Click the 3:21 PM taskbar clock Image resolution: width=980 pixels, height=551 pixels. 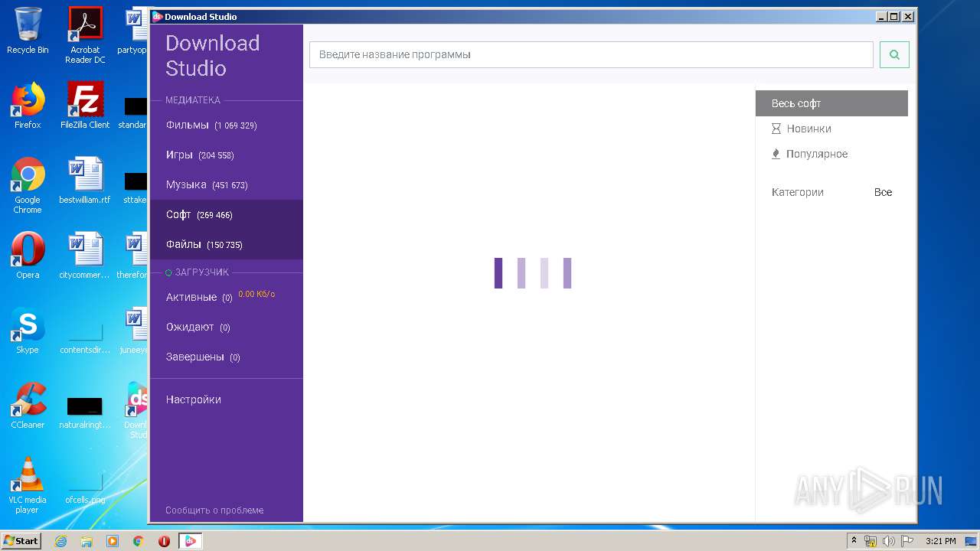940,541
